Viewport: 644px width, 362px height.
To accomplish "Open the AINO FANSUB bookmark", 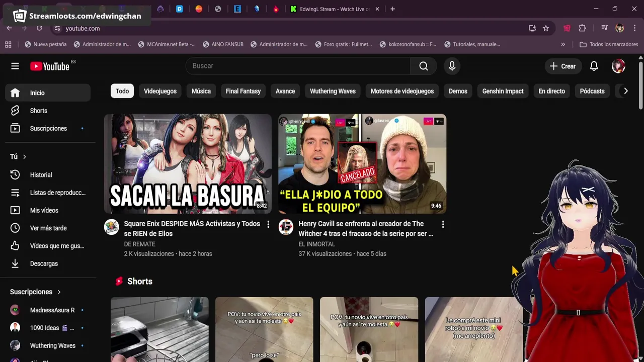I will pyautogui.click(x=223, y=44).
